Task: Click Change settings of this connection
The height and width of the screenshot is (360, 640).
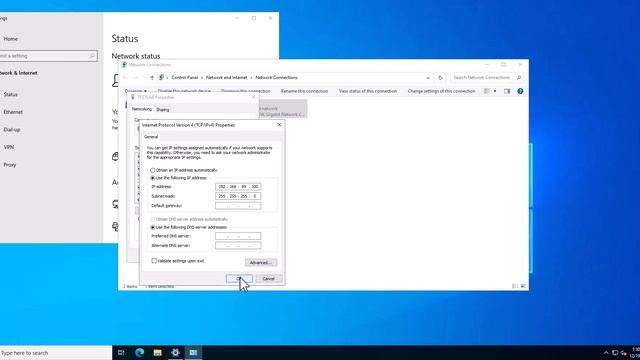Action: pos(441,91)
